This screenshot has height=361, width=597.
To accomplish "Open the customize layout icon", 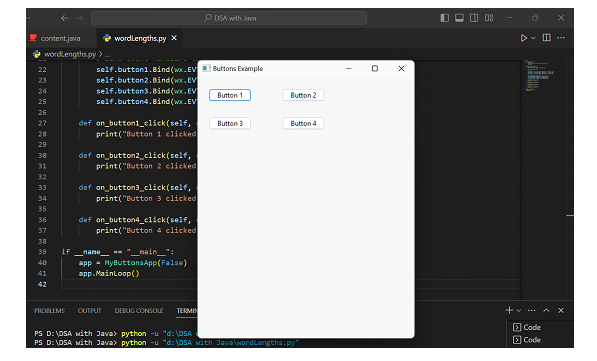I will pos(489,18).
